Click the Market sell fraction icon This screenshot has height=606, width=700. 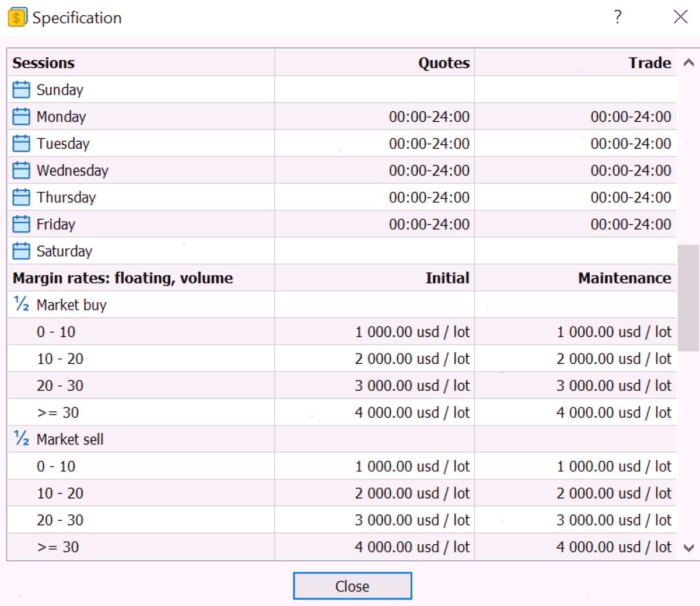[x=22, y=439]
